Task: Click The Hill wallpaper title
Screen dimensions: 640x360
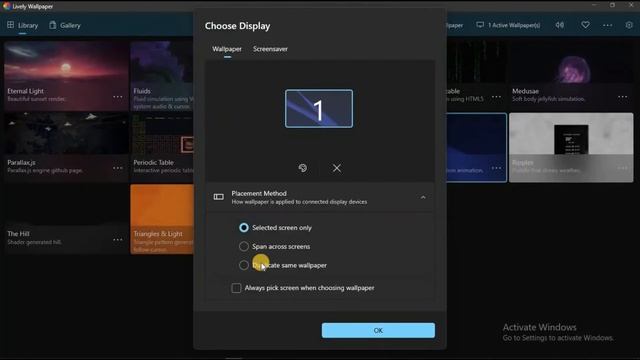Action: point(18,234)
